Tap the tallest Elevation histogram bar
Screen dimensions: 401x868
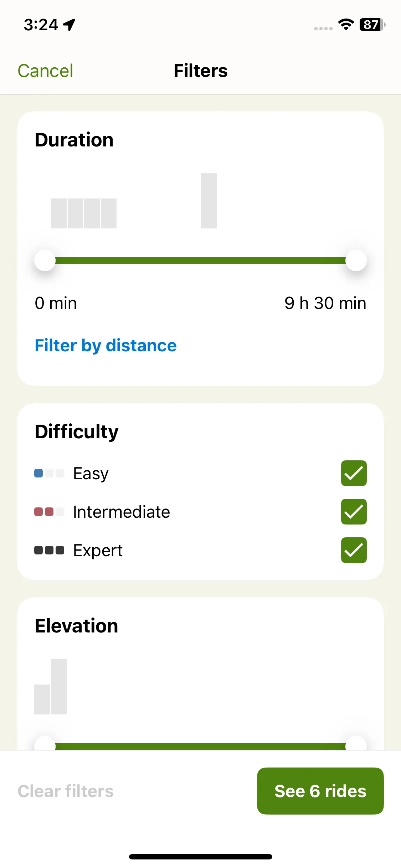click(59, 687)
